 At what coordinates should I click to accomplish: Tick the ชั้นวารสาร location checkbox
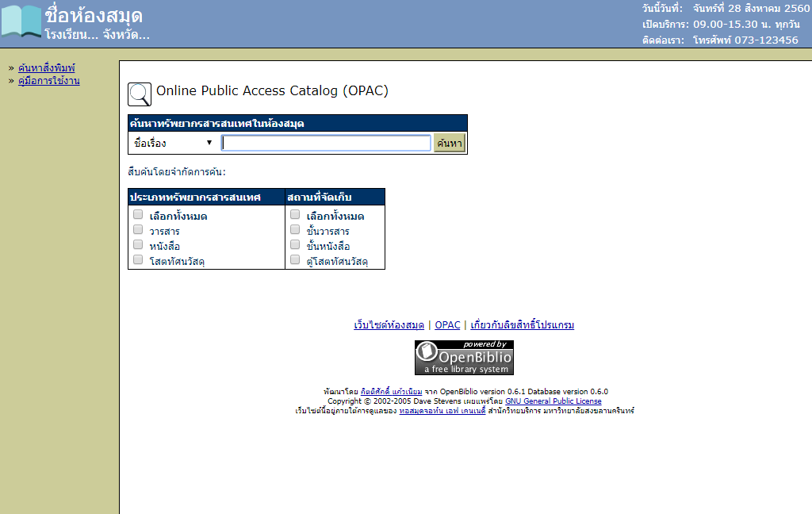pos(295,229)
